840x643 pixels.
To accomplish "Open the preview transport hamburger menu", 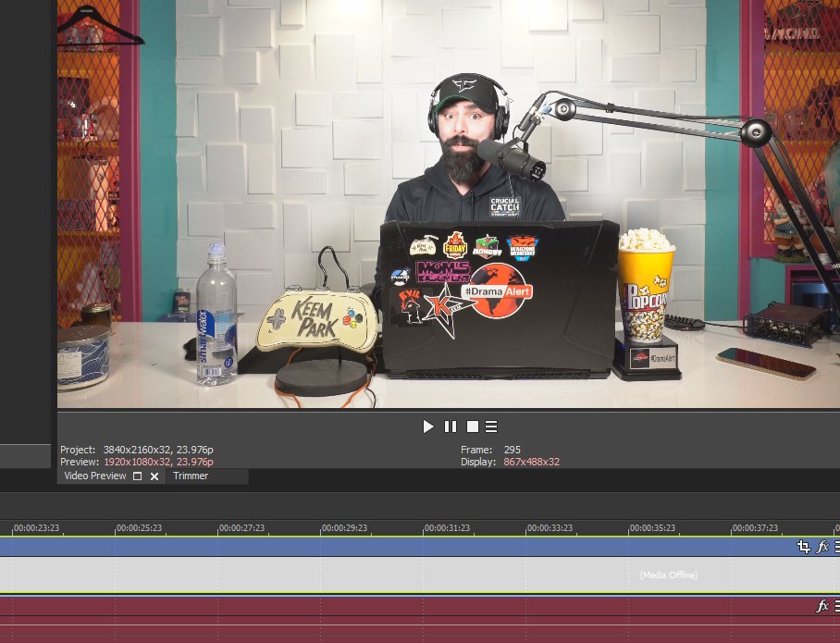I will (x=491, y=427).
